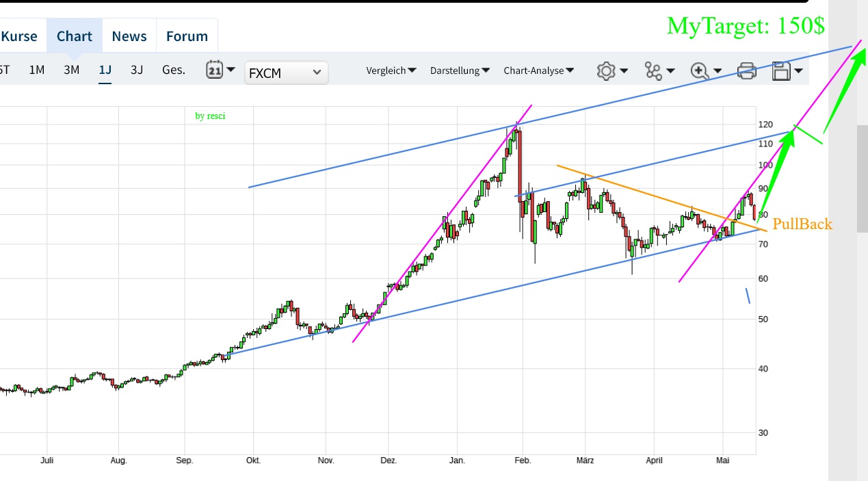Select the Chart tab
Screen dimensions: 868x481
(x=74, y=36)
